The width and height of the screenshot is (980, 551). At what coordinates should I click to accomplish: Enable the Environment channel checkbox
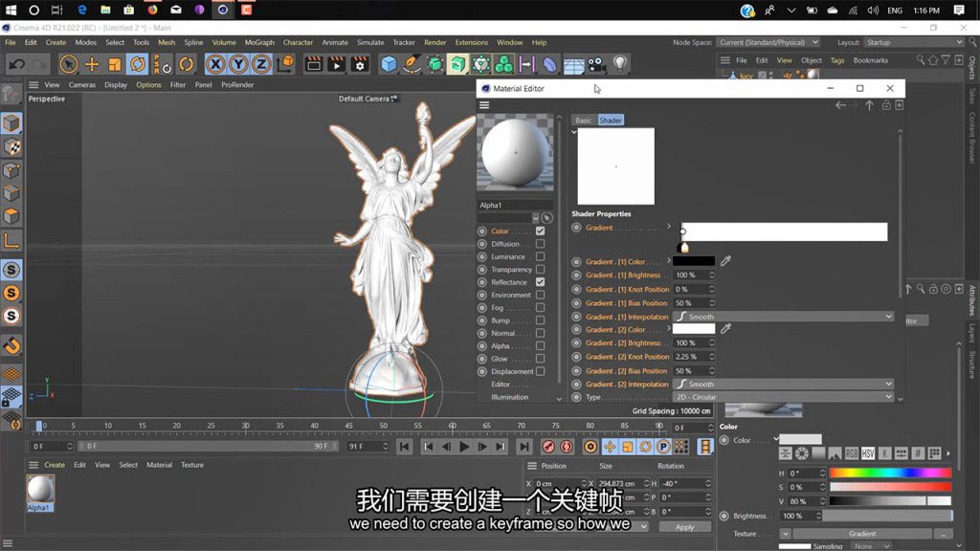[x=540, y=295]
